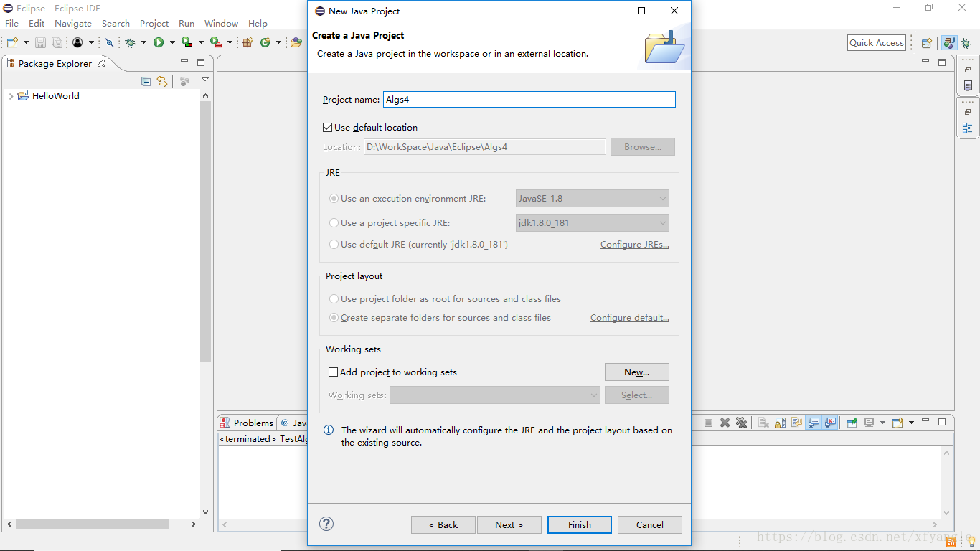Switch to the Debug perspective icon

(x=966, y=43)
